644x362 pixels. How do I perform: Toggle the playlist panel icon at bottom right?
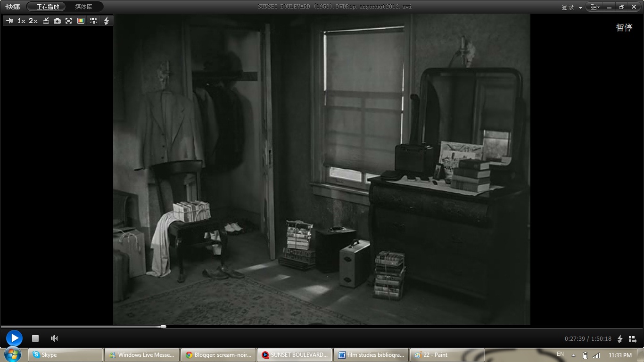coord(633,339)
